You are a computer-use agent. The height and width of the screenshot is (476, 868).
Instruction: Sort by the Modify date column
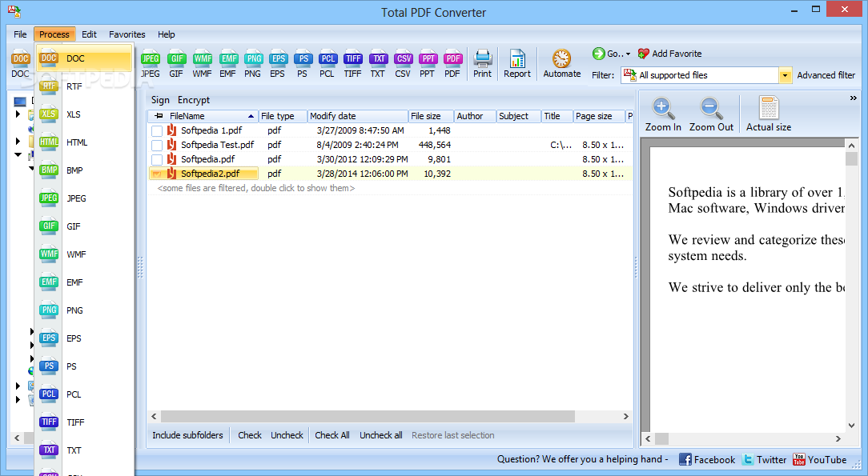[x=358, y=116]
